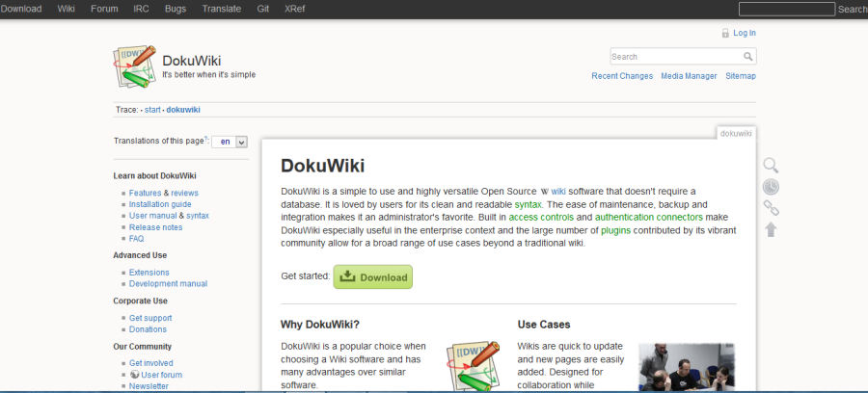This screenshot has height=393, width=868.
Task: Open Wiki in the top navigation bar
Action: tap(66, 9)
